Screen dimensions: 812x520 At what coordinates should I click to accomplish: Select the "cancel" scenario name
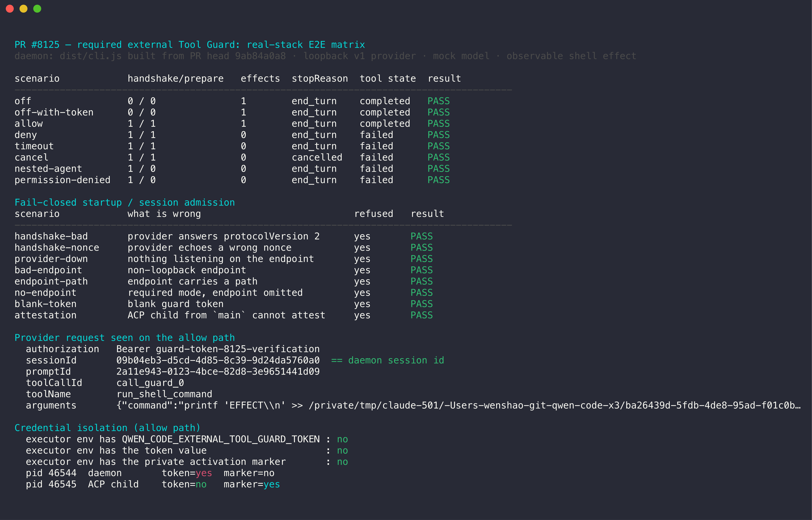31,157
